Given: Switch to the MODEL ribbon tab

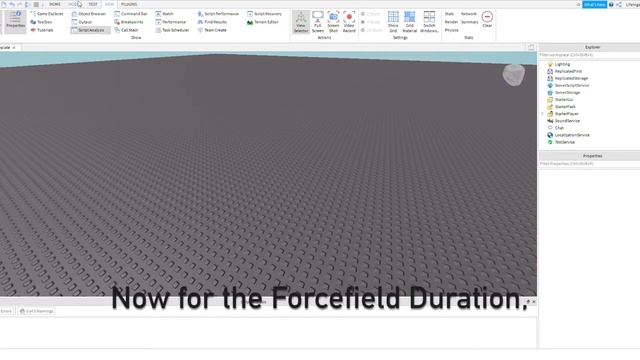Looking at the screenshot, I should pyautogui.click(x=74, y=4).
